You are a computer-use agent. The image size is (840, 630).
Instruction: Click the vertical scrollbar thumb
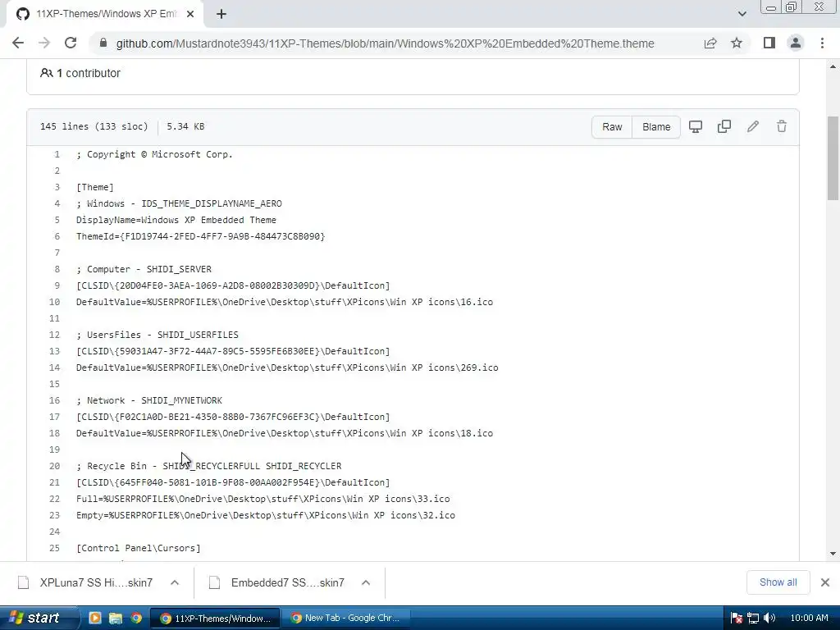click(x=833, y=158)
